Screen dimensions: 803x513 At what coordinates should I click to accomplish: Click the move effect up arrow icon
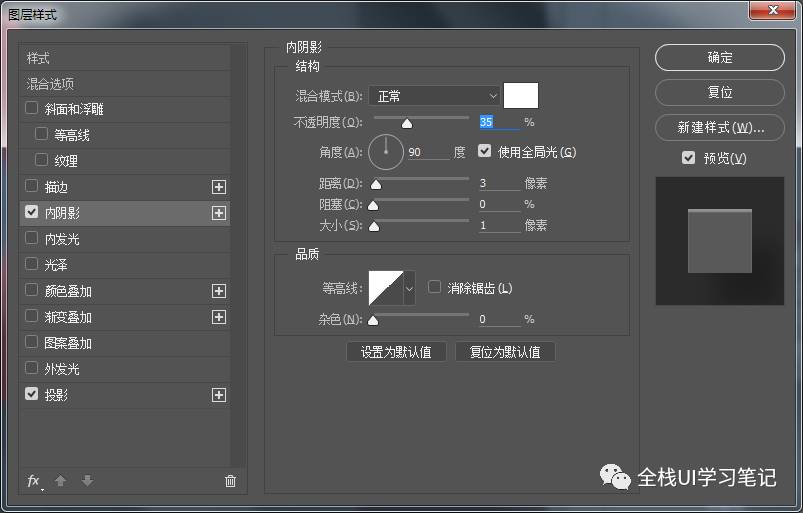[60, 481]
